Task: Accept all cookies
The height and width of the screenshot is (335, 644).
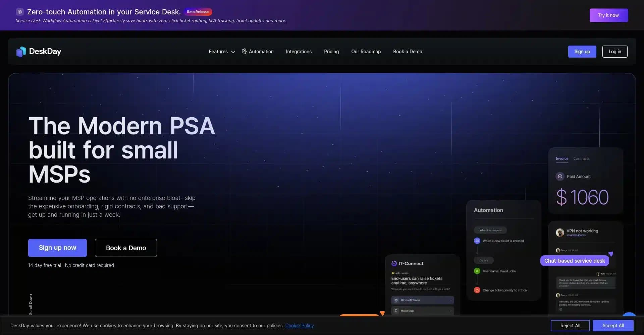Action: 613,326
